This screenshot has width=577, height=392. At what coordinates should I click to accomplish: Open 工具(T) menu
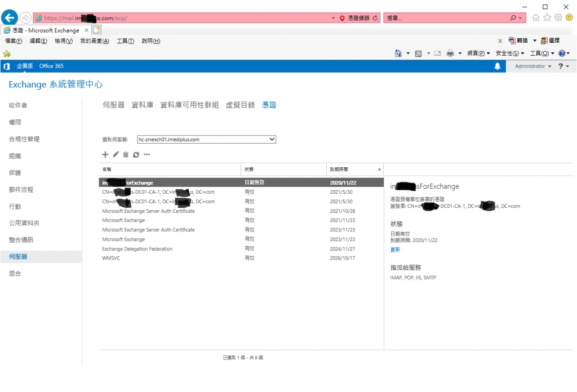(125, 41)
